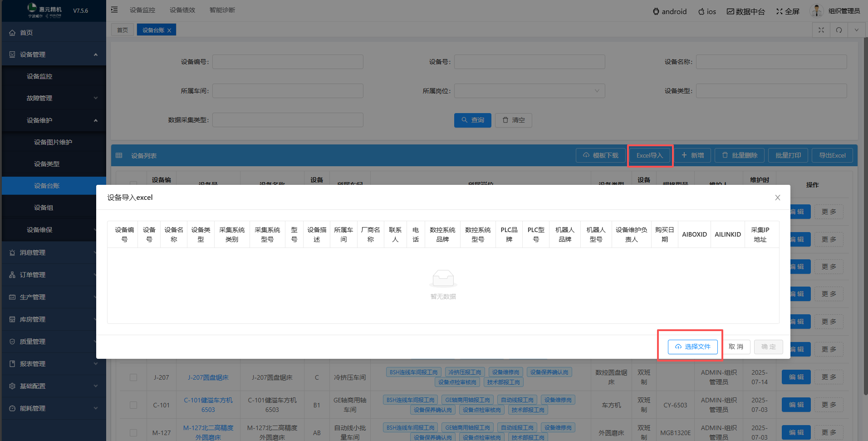Expand the 故障管理 submenu
This screenshot has height=441, width=868.
pyautogui.click(x=96, y=98)
